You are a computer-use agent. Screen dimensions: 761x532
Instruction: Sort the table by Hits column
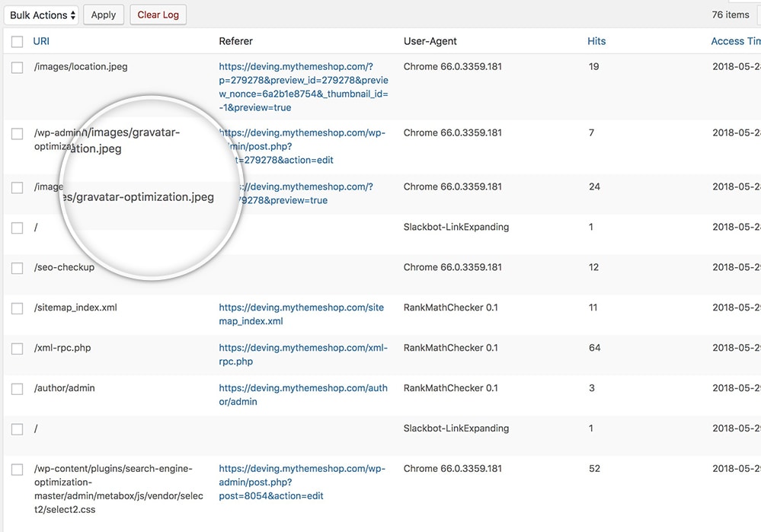(596, 41)
